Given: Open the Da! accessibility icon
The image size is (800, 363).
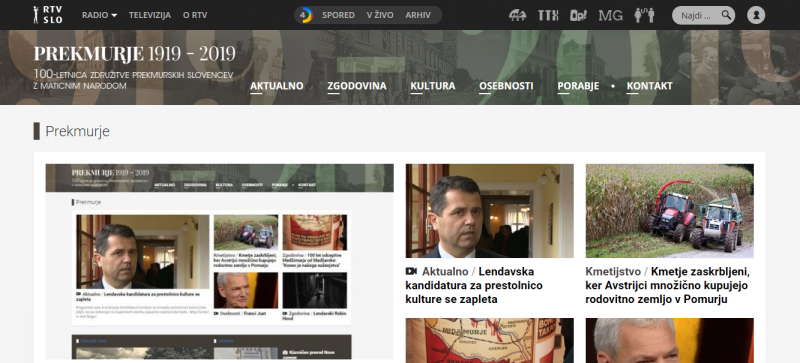Looking at the screenshot, I should [x=579, y=15].
